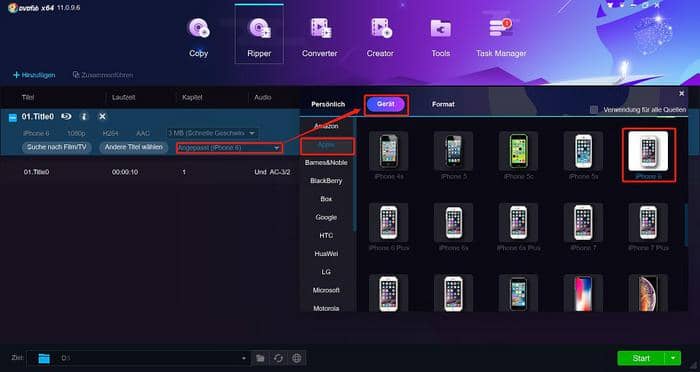Click the 1080p resolution label
Screen dimensions: 700x372
(76, 133)
